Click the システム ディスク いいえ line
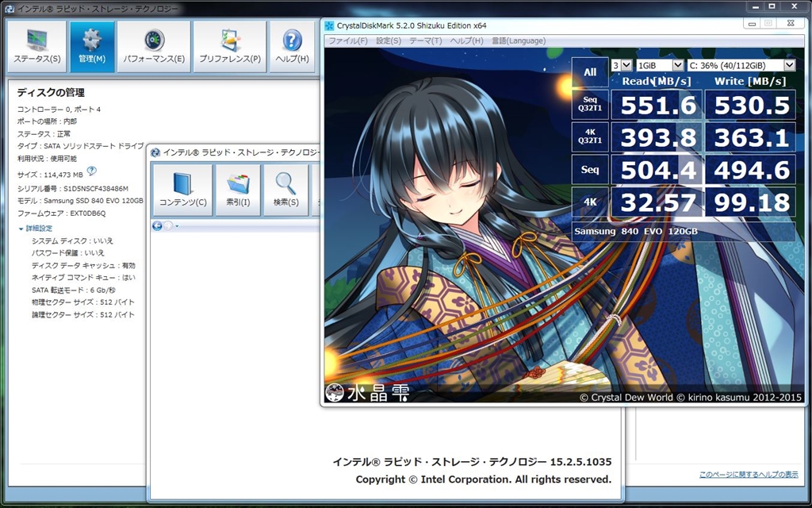812x508 pixels. point(72,241)
